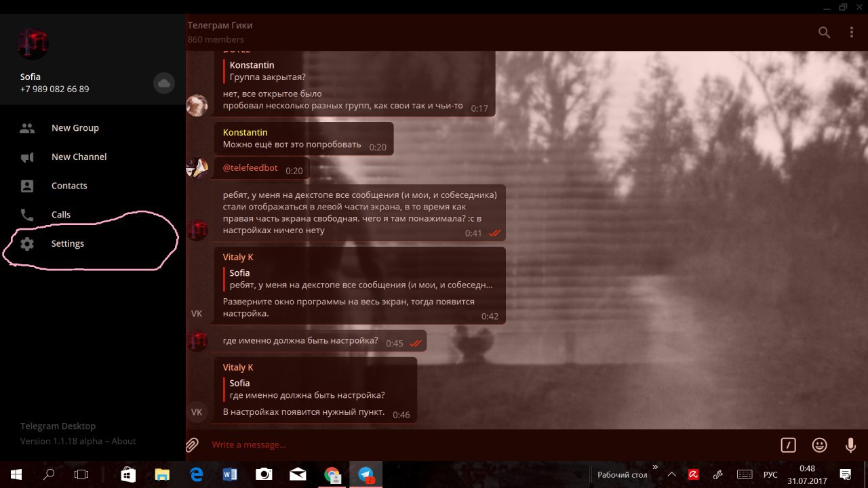The width and height of the screenshot is (868, 488).
Task: Click the phone number +7 989 082 66 89
Action: coord(54,89)
